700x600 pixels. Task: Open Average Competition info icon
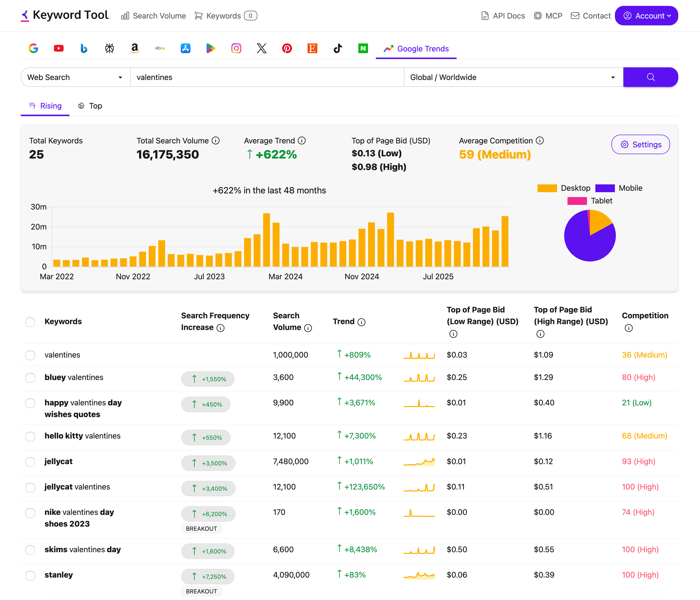pos(540,140)
